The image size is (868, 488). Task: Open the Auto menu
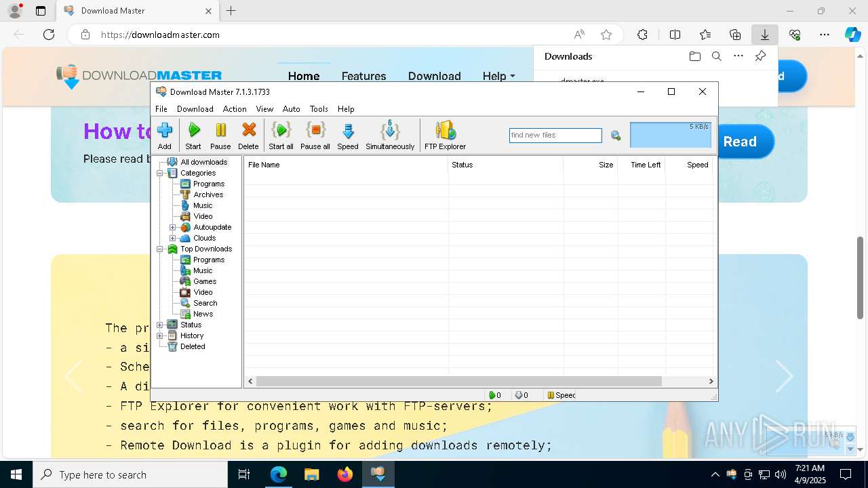pos(292,108)
